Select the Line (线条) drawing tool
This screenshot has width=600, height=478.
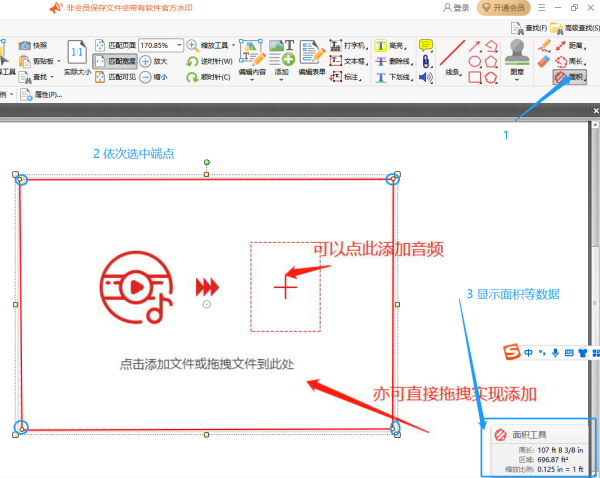452,57
